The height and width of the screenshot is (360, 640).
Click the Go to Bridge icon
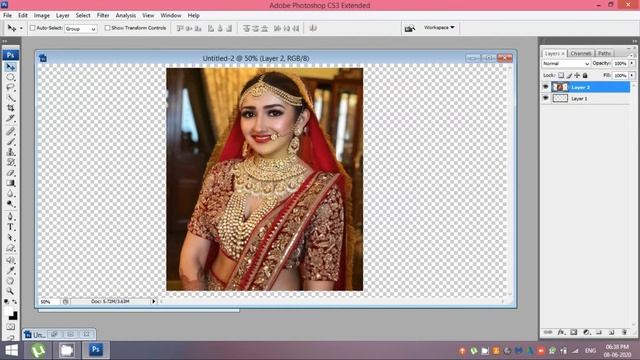coord(409,28)
